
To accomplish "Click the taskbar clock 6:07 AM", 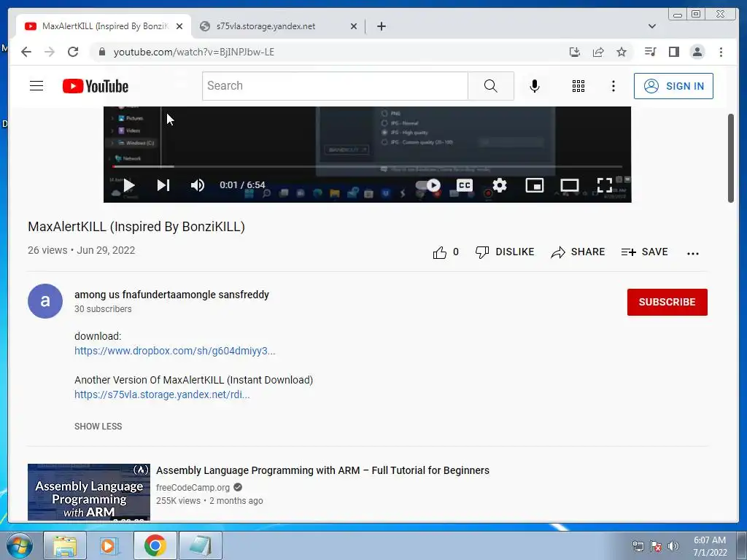I will click(709, 540).
